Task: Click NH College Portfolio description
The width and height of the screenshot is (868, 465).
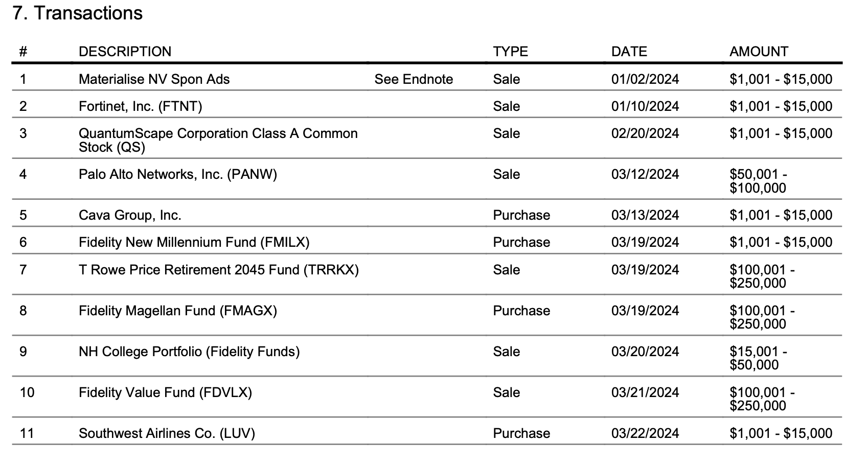Action: (x=189, y=352)
